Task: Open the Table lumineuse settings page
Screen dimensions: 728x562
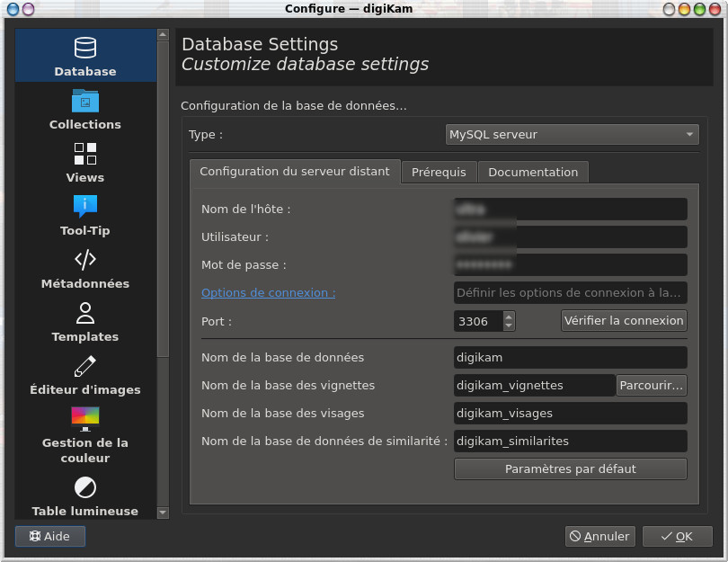Action: 85,495
